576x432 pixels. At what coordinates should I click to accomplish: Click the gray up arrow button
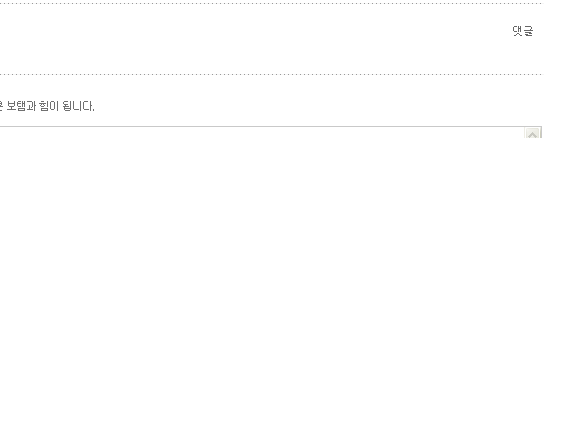(532, 133)
